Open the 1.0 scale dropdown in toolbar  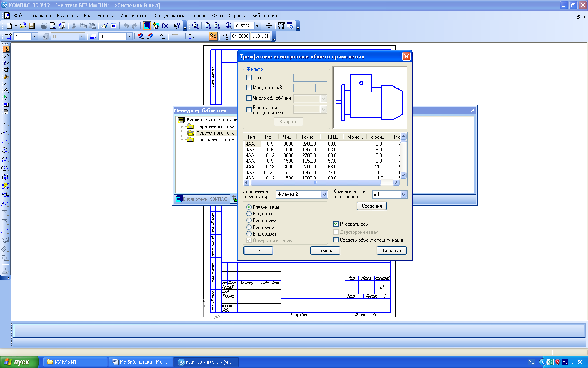point(34,36)
